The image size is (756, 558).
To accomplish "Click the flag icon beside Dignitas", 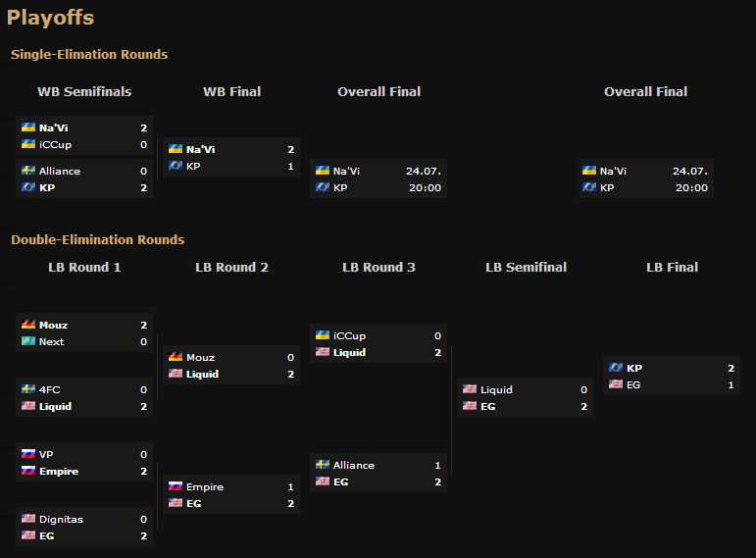I will pos(27,519).
